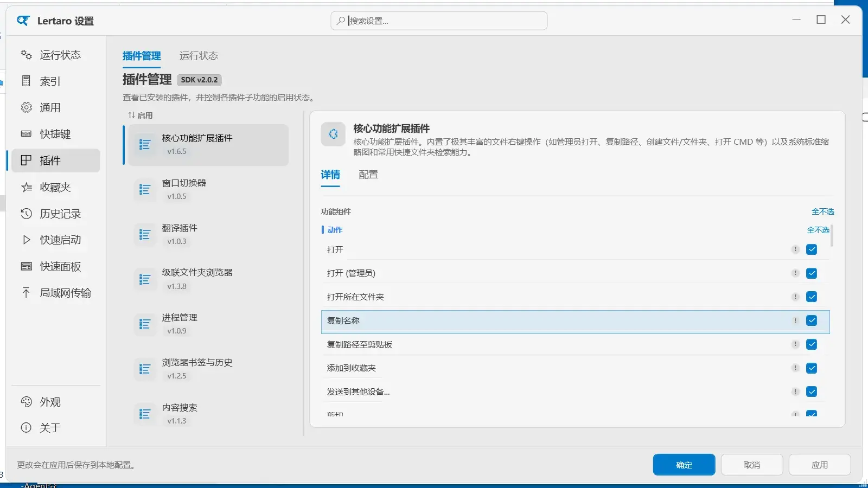Viewport: 868px width, 488px height.
Task: Click the 级联文件夹浏览器 plugin icon
Action: click(145, 280)
